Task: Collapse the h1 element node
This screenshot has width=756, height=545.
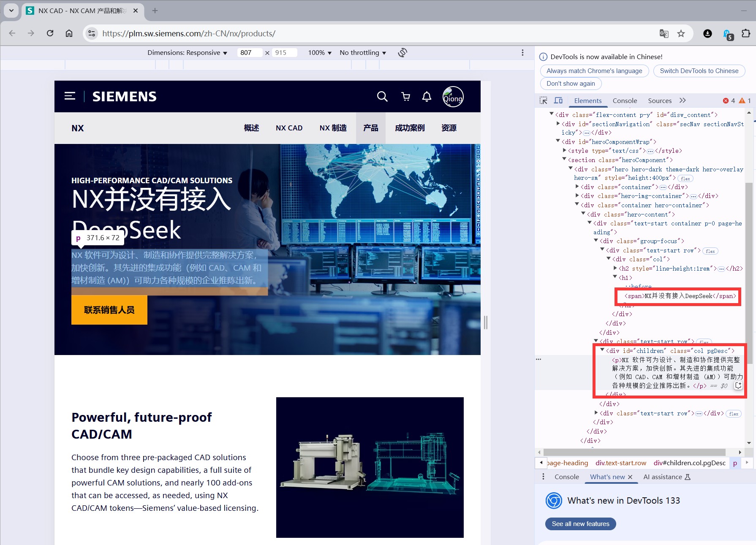Action: pyautogui.click(x=615, y=277)
